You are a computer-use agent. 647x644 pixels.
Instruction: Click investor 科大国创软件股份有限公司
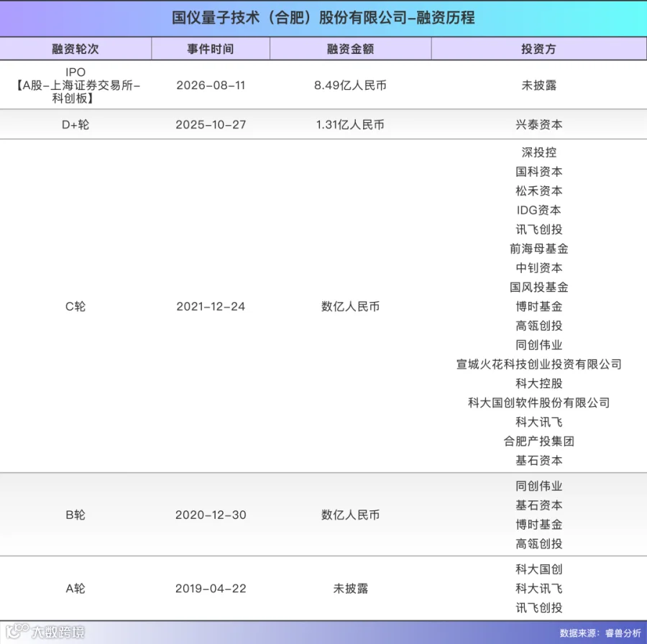click(539, 402)
